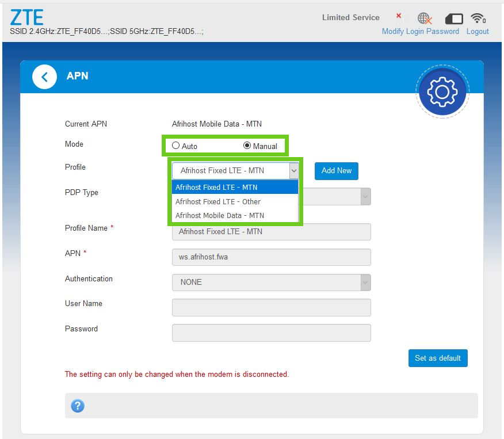
Task: Select the Auto mode radio button
Action: 176,146
